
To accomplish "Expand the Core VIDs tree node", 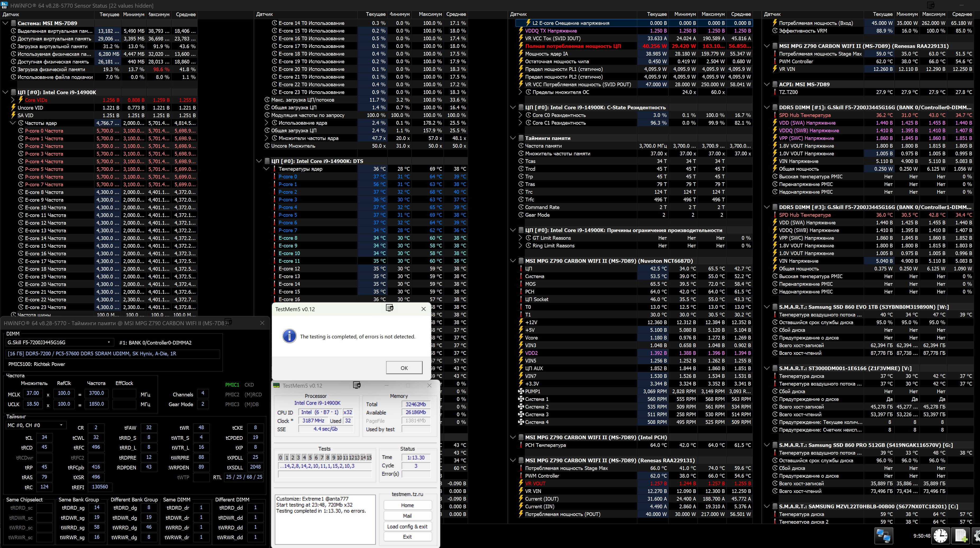I will pyautogui.click(x=12, y=100).
